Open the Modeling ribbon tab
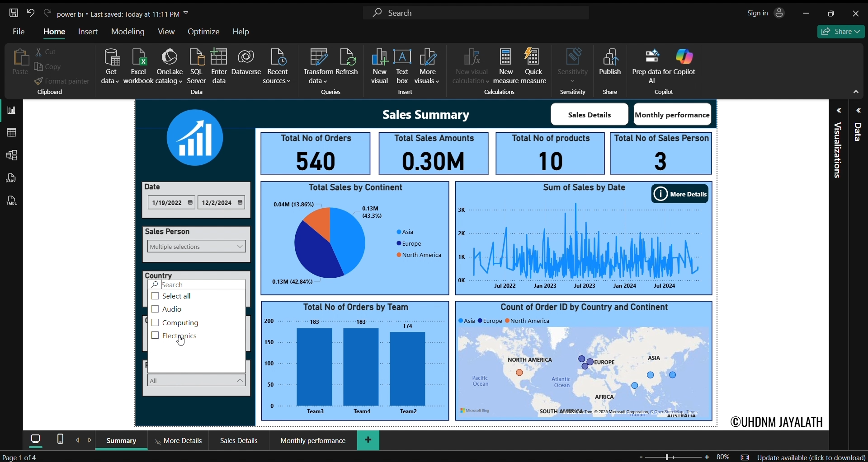868x462 pixels. click(x=128, y=32)
